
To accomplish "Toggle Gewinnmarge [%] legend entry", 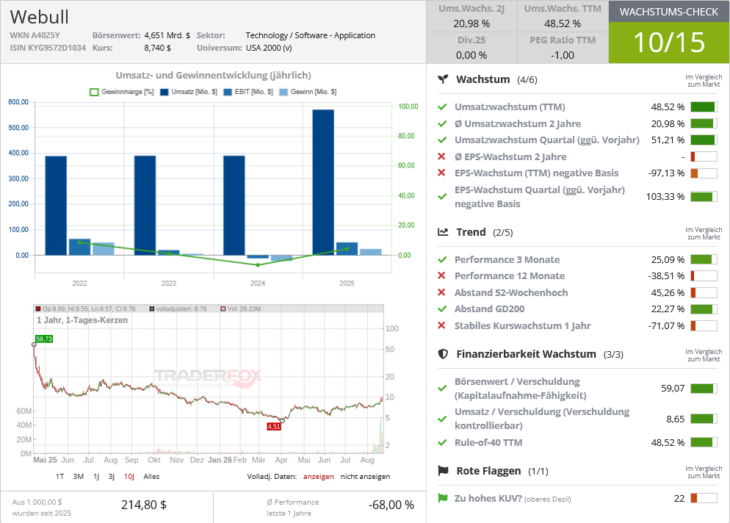I will pos(122,92).
